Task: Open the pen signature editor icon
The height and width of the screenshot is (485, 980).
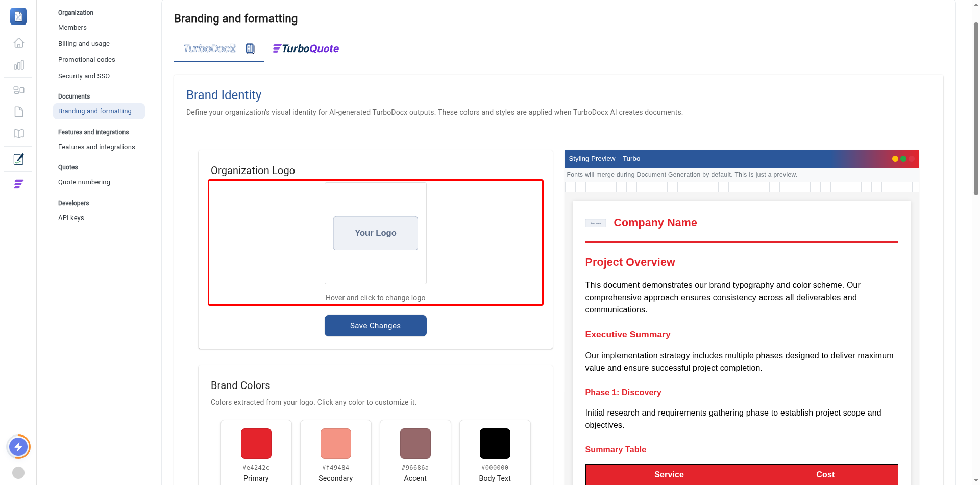Action: click(x=19, y=159)
